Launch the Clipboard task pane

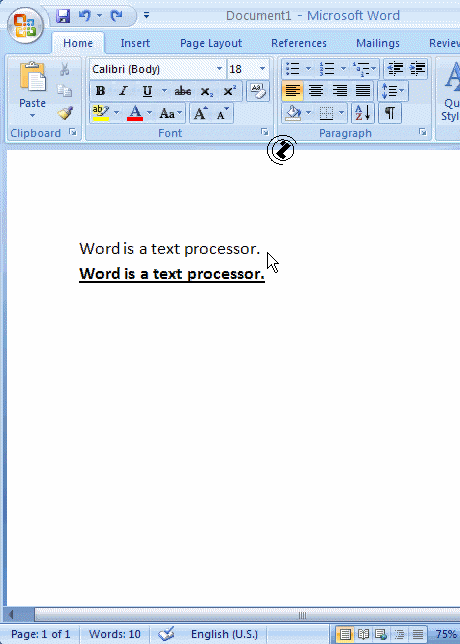pos(73,132)
